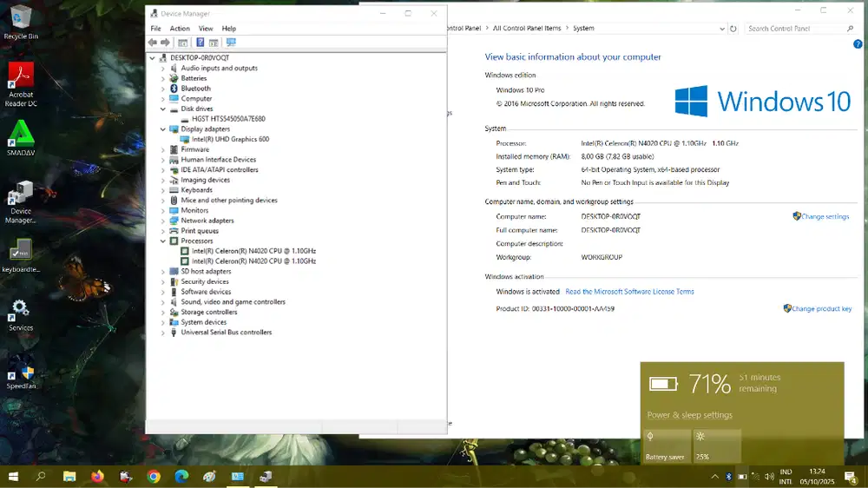Open the Action menu in Device Manager
The image size is (868, 488).
point(180,29)
